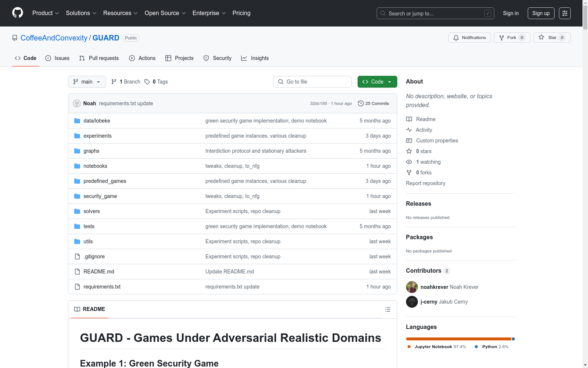Click the data/lobeke folder icon
Screen dimensions: 588x368
click(x=77, y=121)
